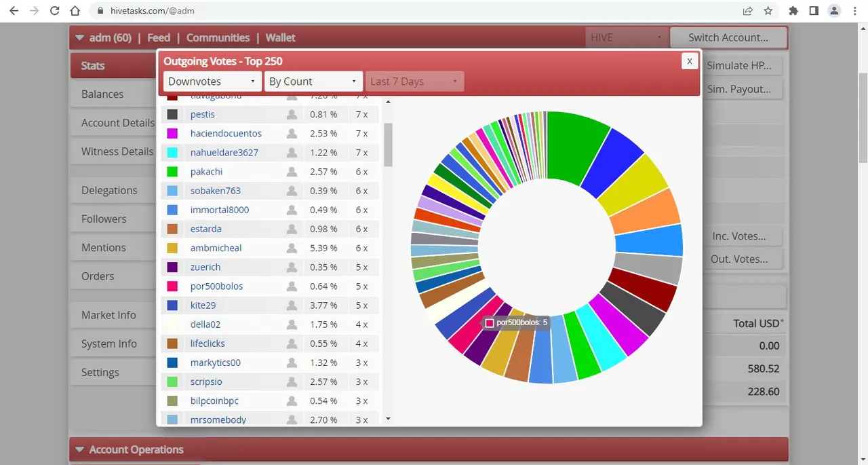Click profile icon in pestis row

[x=292, y=115]
